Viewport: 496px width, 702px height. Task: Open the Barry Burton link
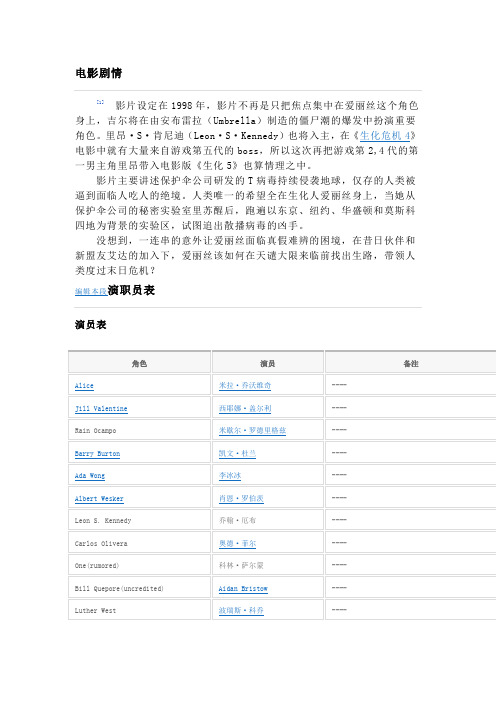coord(97,454)
